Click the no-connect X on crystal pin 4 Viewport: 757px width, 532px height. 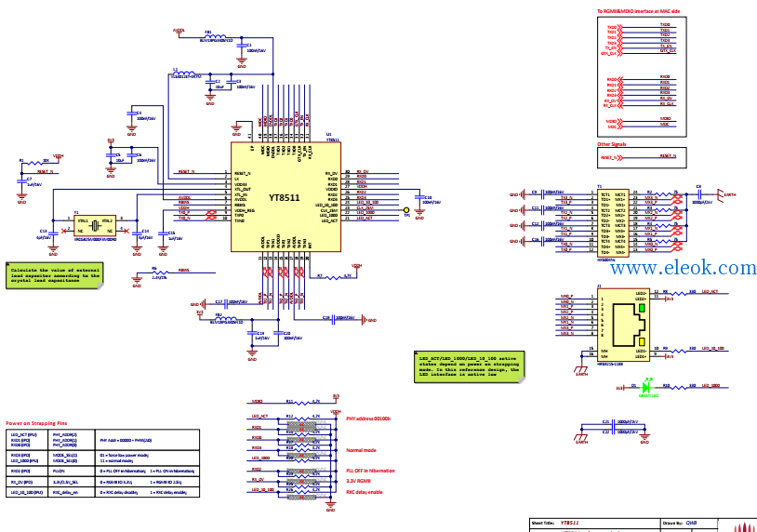point(126,232)
